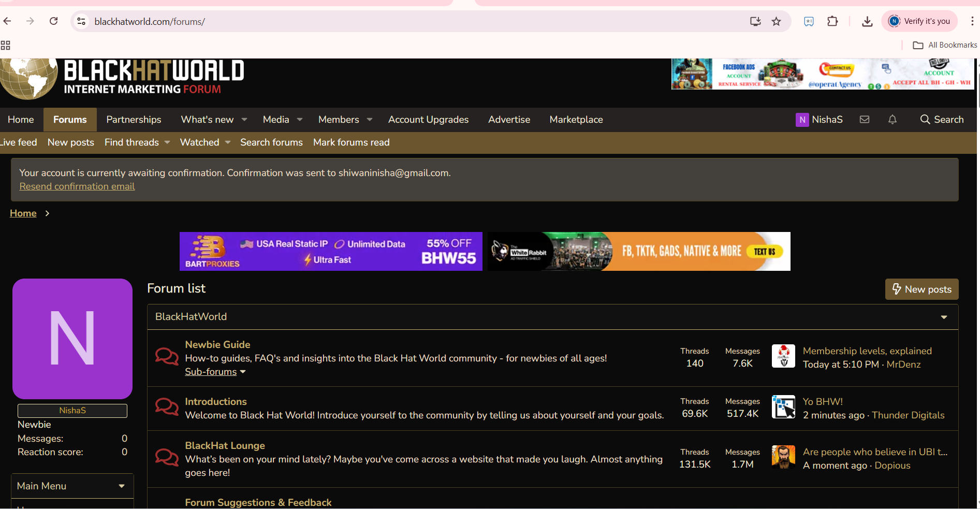980x509 pixels.
Task: Click the browser forward arrow
Action: pos(30,21)
